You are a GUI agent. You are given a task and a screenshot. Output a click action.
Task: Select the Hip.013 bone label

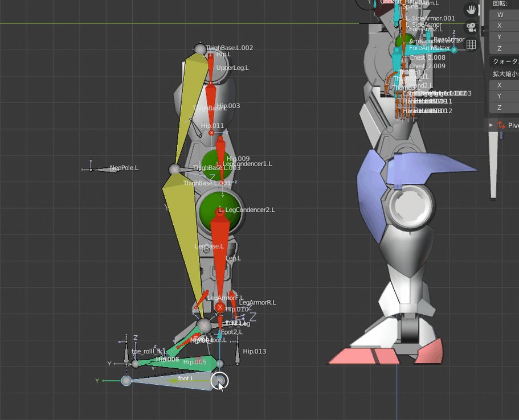[254, 351]
